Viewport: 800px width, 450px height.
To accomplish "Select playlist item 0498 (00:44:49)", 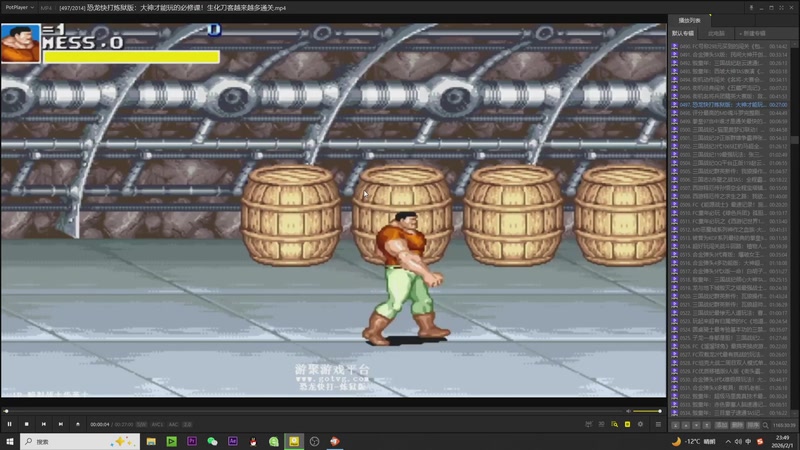I will [730, 113].
